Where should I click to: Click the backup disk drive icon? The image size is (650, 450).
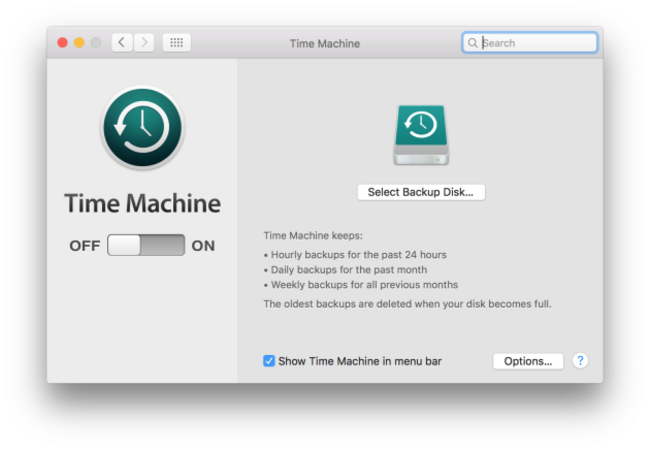point(421,135)
